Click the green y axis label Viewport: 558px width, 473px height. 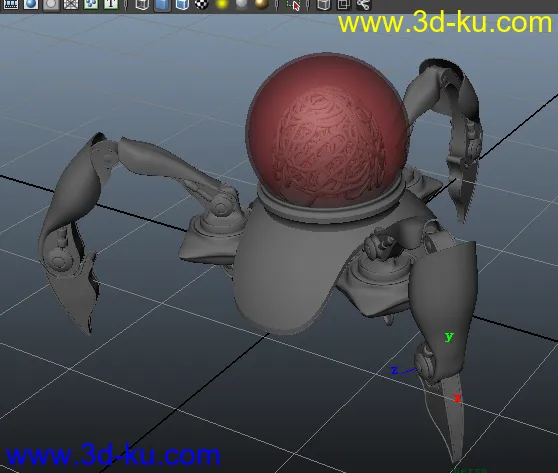pyautogui.click(x=449, y=336)
